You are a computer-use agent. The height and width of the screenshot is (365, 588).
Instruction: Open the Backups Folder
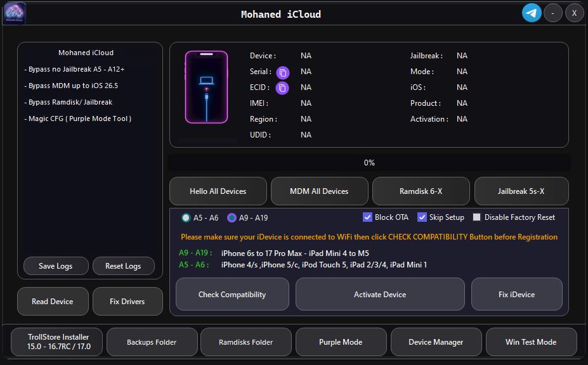tap(152, 342)
